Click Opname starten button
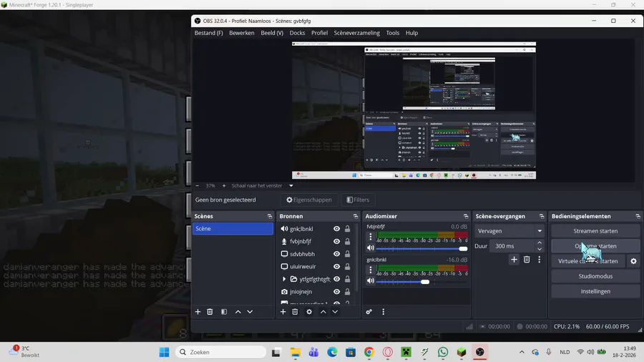Screen dimensions: 644x362 pos(595,246)
